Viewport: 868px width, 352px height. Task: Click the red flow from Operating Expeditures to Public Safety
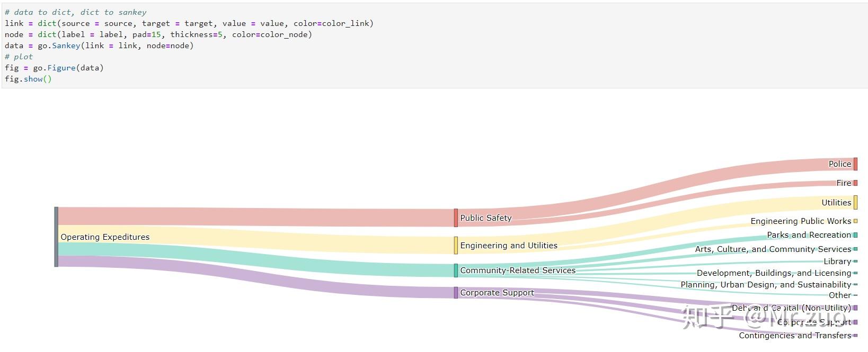point(254,217)
